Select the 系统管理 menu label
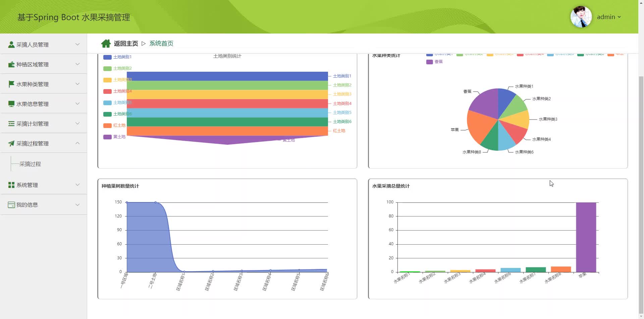This screenshot has width=644, height=319. coord(27,185)
